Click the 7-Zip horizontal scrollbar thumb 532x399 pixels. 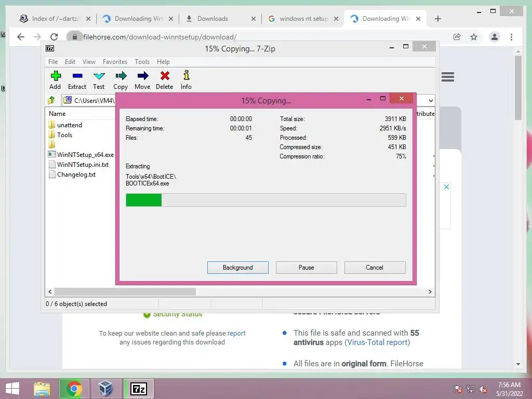(125, 292)
